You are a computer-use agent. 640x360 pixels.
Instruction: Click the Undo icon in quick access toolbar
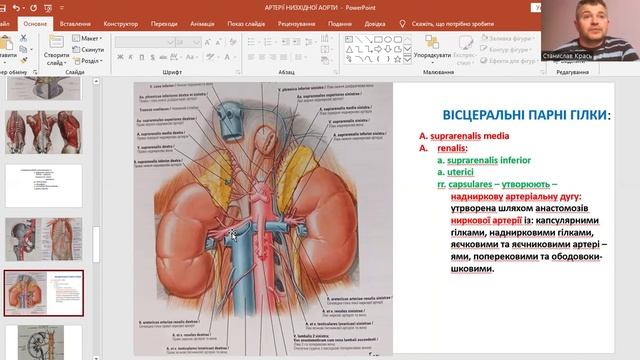(x=16, y=8)
